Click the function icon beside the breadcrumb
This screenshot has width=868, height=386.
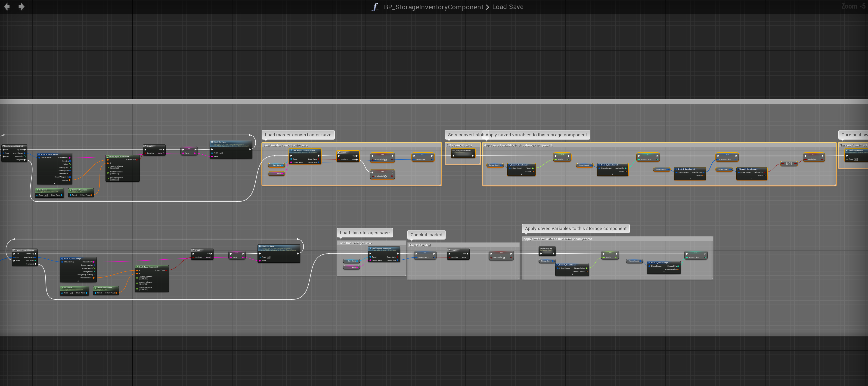pos(375,7)
